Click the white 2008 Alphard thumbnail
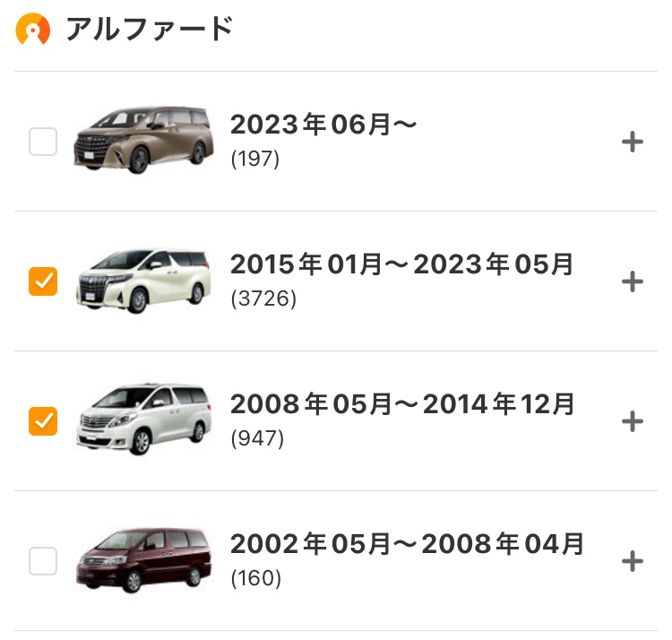672x640 pixels. click(143, 419)
